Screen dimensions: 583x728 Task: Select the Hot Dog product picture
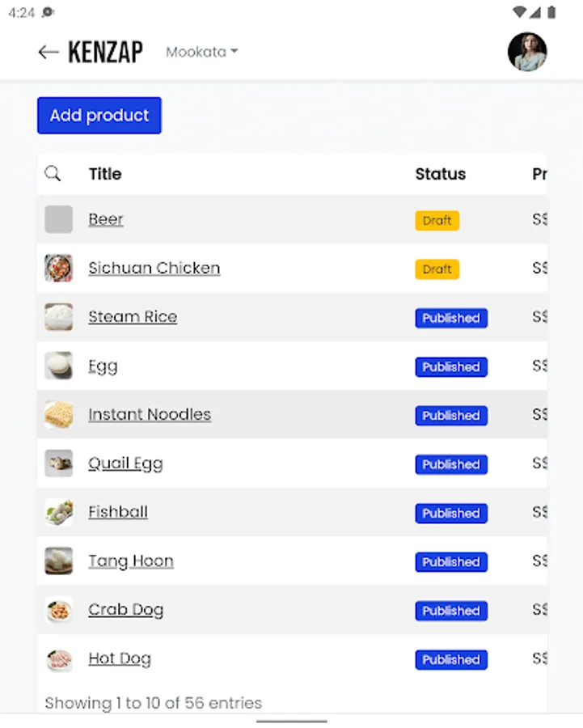tap(58, 659)
